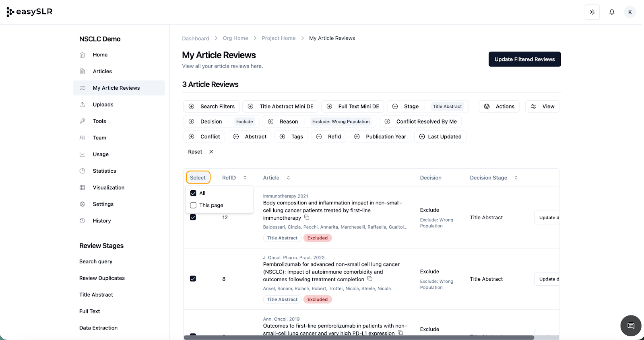The height and width of the screenshot is (340, 644).
Task: Open Title Abstract review stage
Action: tap(96, 295)
